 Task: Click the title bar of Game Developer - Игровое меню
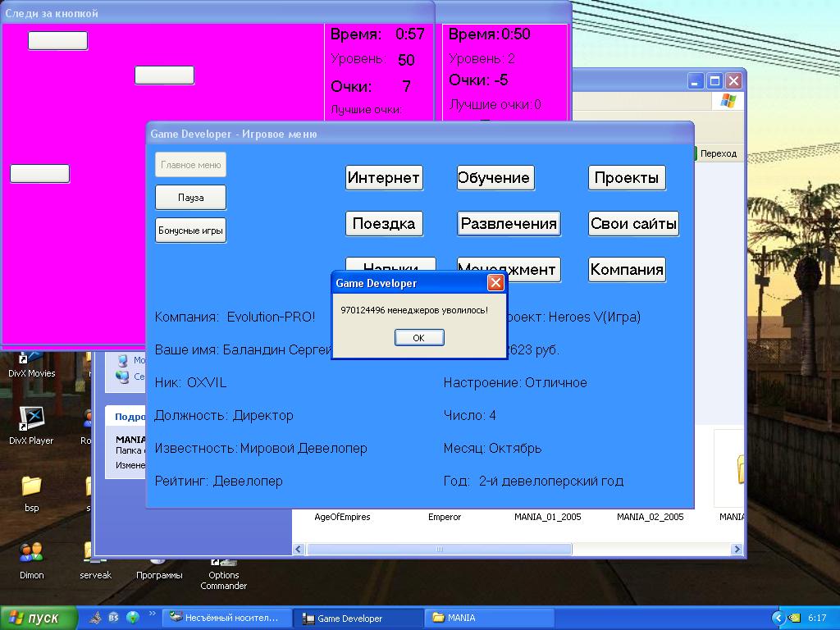[x=420, y=134]
